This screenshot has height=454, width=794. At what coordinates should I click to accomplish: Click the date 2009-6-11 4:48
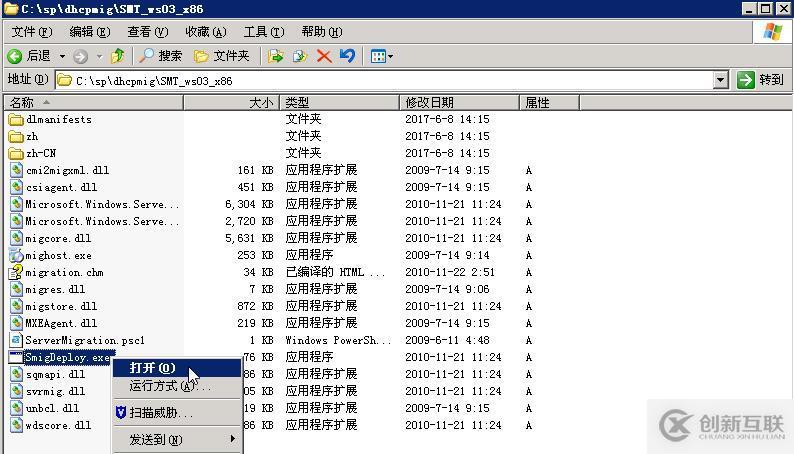tap(447, 341)
